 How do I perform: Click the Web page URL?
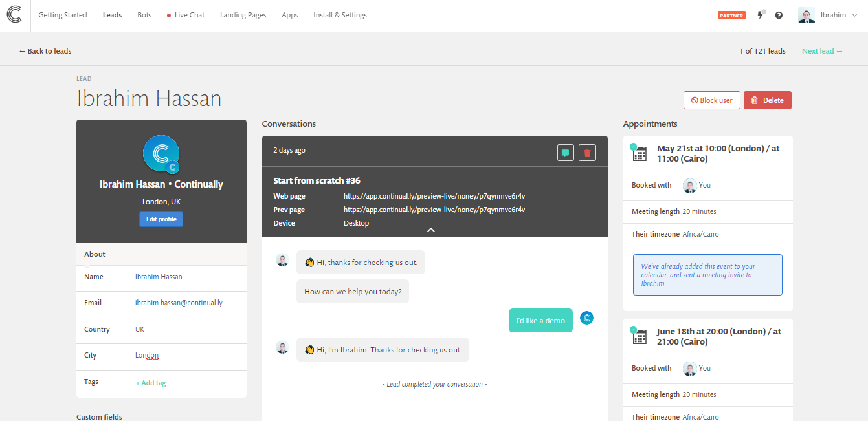[x=434, y=196]
